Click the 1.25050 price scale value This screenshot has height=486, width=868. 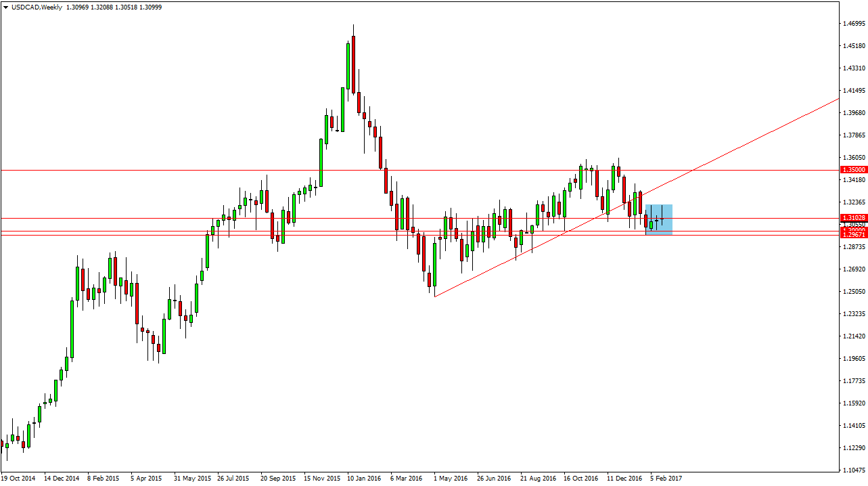(852, 292)
